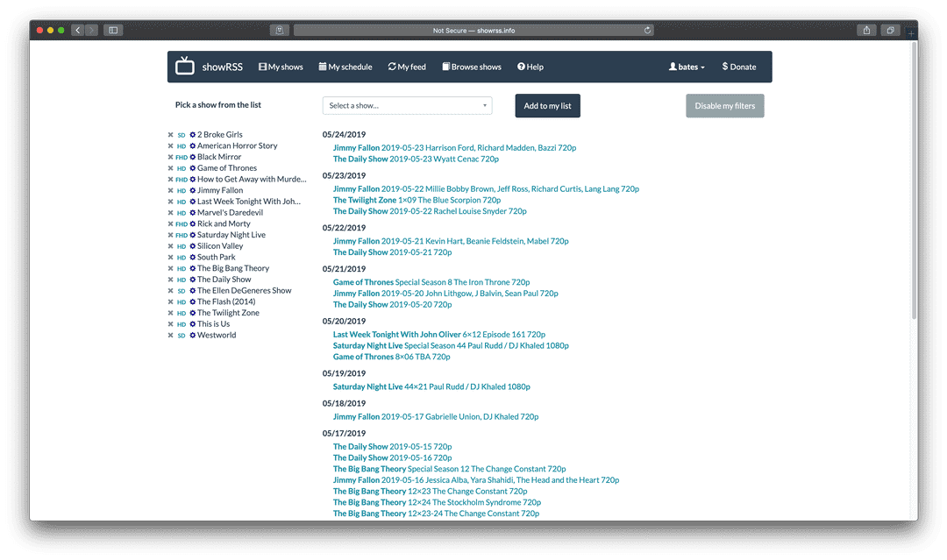
Task: Open settings gear for Rick and Morty
Action: (x=193, y=223)
